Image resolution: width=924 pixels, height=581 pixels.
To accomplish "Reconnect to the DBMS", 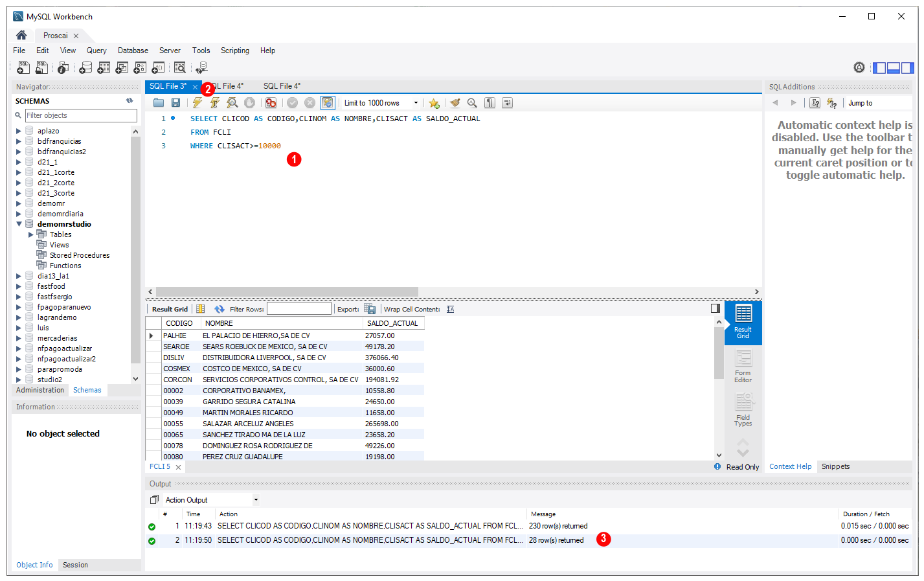I will [202, 67].
